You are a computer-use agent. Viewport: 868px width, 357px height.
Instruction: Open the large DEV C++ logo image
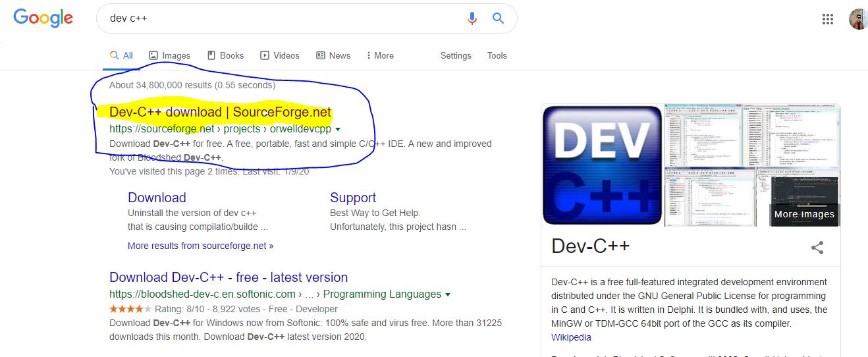pos(602,165)
